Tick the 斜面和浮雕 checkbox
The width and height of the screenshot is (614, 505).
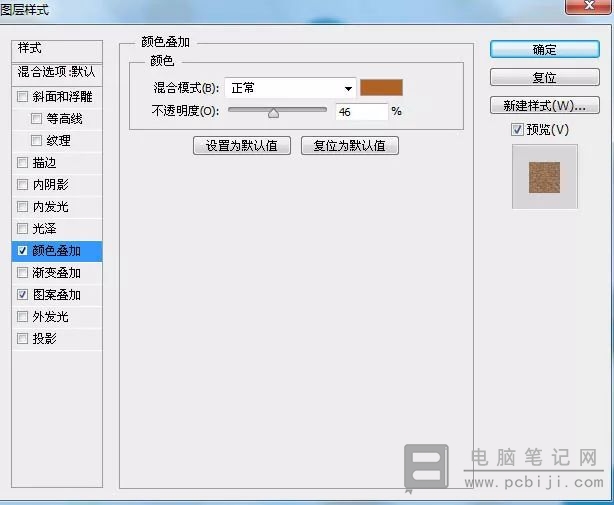[x=22, y=96]
